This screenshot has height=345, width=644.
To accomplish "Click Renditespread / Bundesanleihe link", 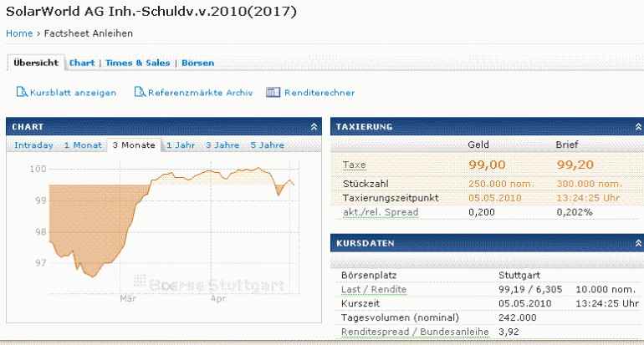I will 415,332.
